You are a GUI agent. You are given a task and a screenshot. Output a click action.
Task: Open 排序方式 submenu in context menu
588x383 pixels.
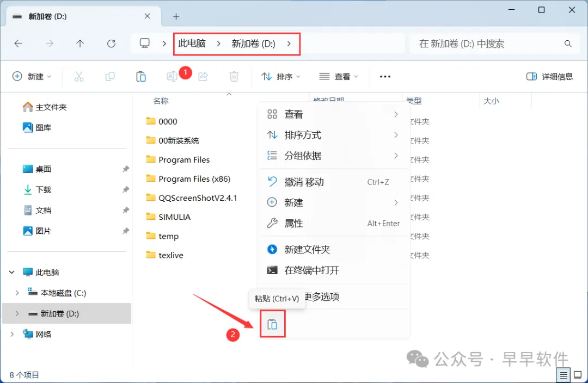click(334, 135)
